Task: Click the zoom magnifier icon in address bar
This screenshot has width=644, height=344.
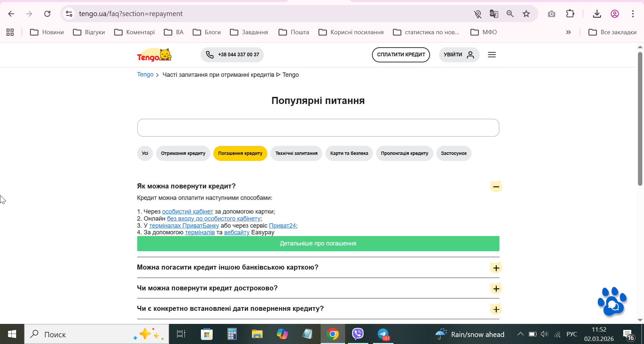Action: [510, 14]
